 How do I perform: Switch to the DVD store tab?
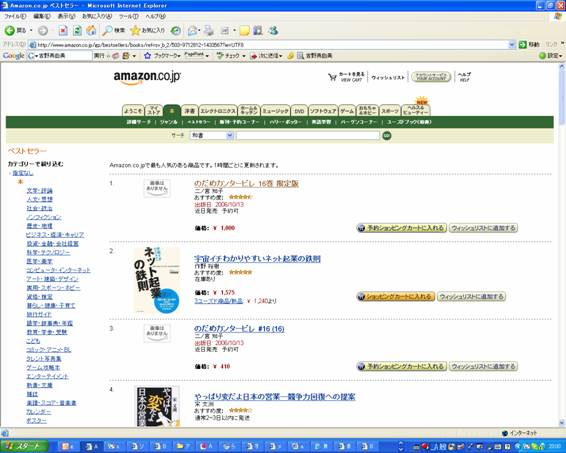click(299, 111)
